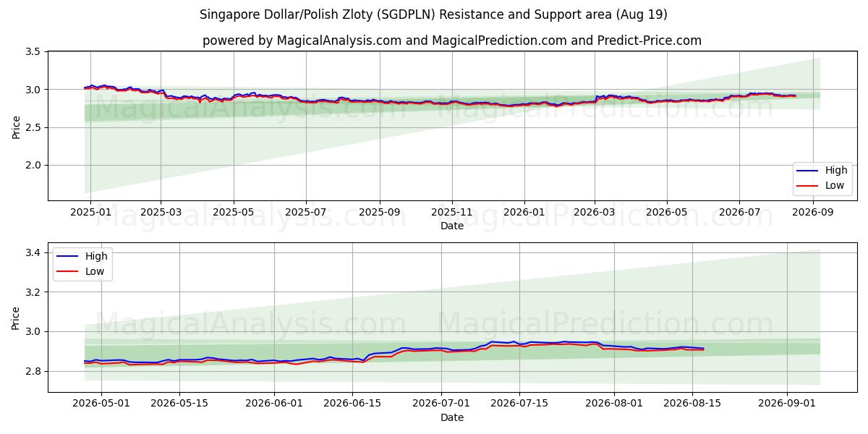Click the 2026-08-15 tick on lower chart

692,404
